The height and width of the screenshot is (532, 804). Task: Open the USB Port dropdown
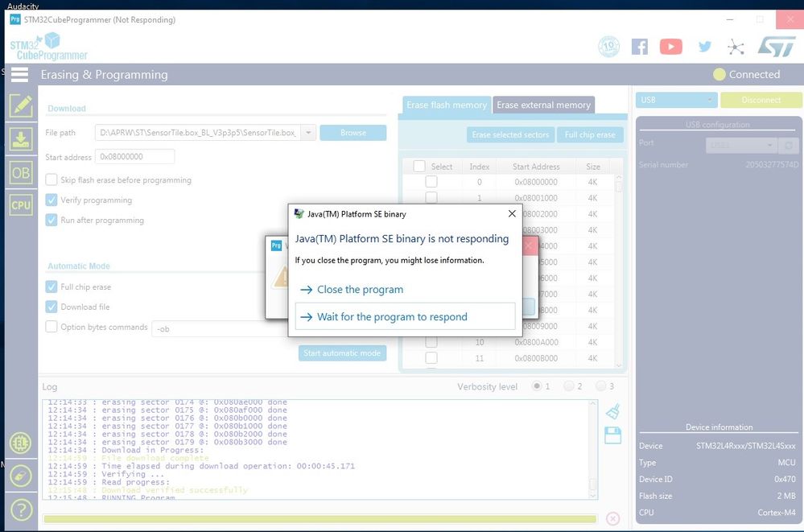(x=741, y=145)
